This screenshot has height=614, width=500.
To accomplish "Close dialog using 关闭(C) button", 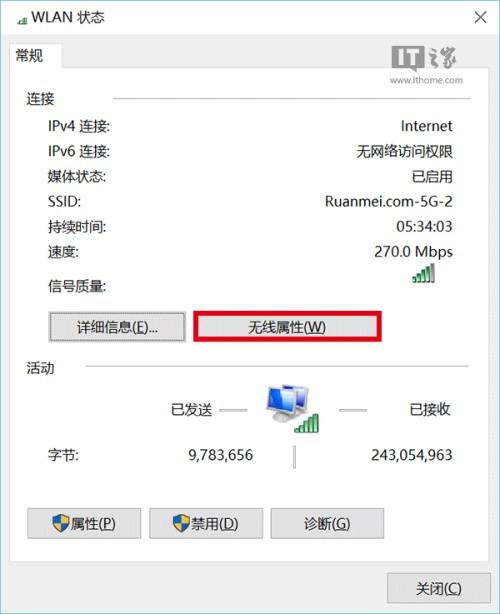I will 439,588.
